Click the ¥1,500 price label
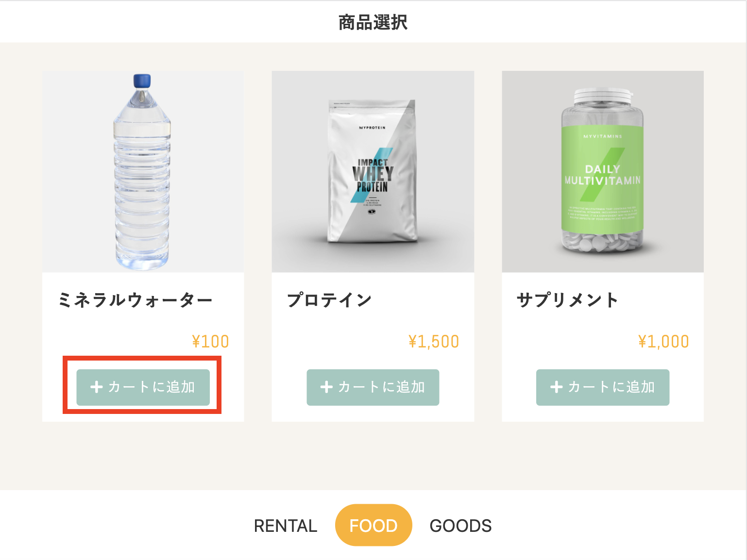The width and height of the screenshot is (747, 560). point(434,342)
